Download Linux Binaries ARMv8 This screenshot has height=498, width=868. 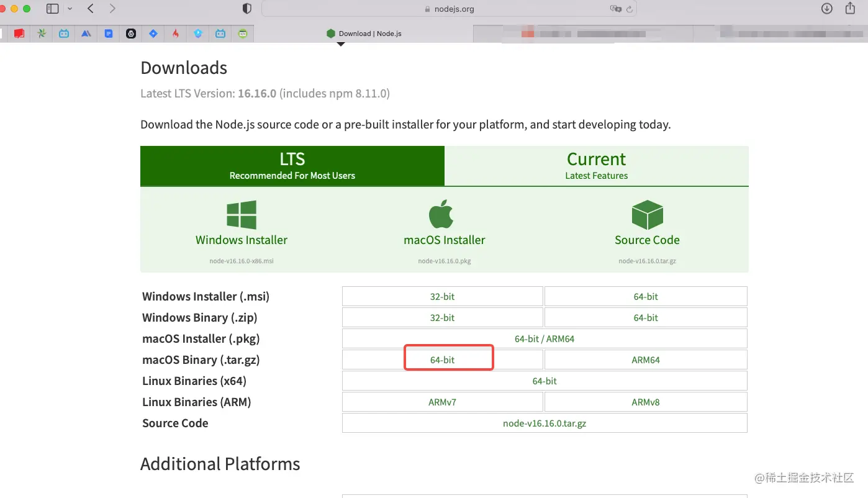coord(646,402)
